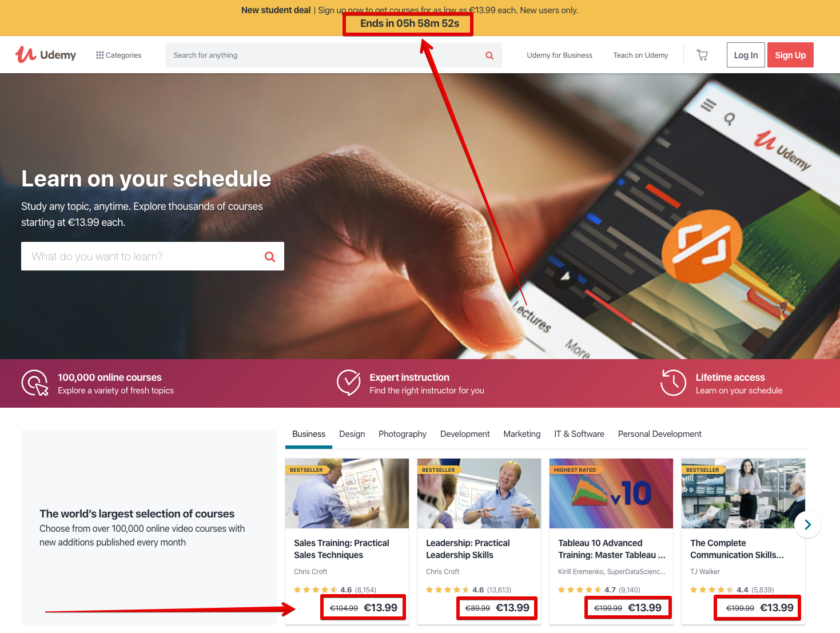Open the Categories dropdown menu
This screenshot has width=840, height=633.
point(119,55)
